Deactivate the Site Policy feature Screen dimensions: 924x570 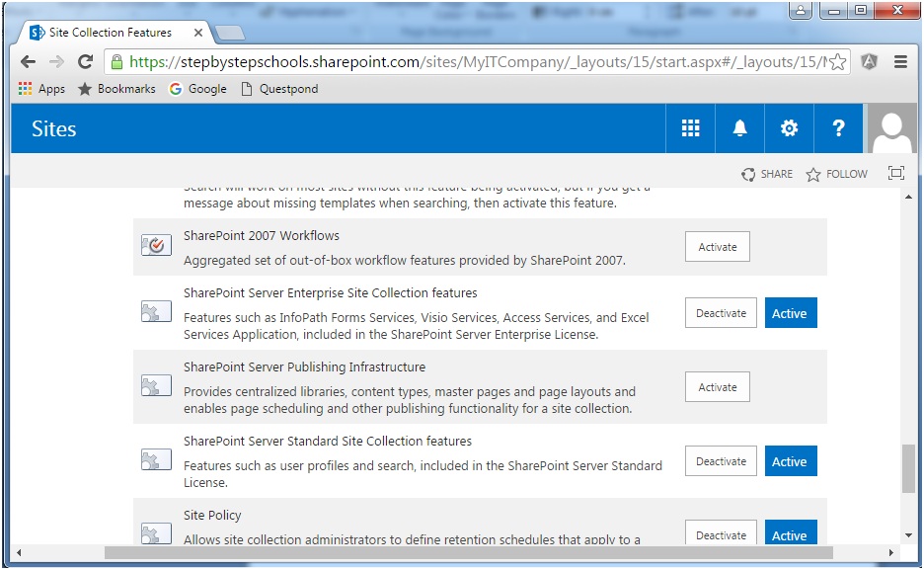[x=721, y=532]
